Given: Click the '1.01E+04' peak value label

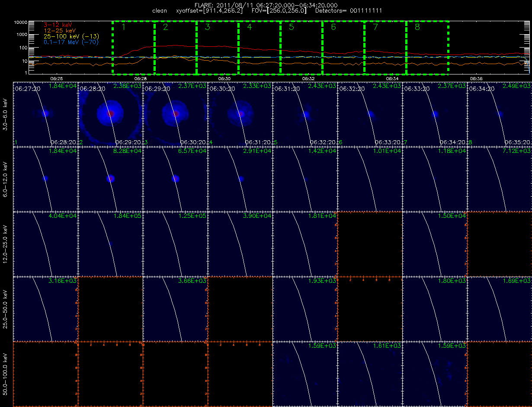Looking at the screenshot, I should [387, 151].
